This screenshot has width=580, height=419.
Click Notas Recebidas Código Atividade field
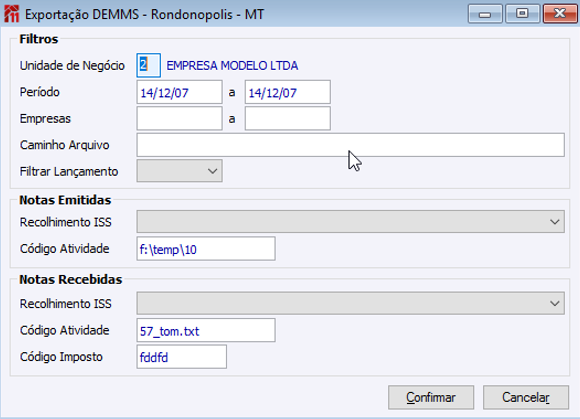point(206,330)
